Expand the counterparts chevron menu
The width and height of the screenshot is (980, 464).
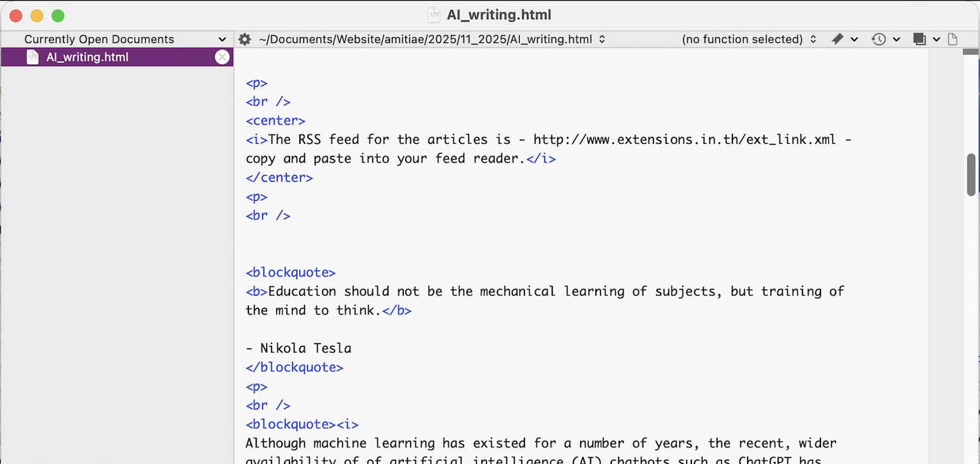(936, 39)
